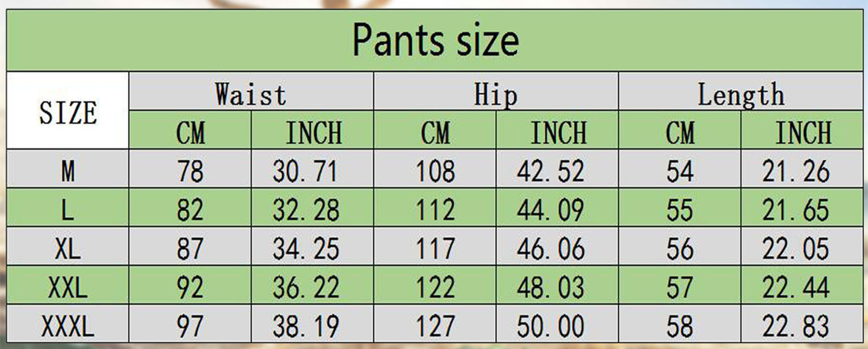
Task: Click the length inch value 22.44
Action: 795,287
